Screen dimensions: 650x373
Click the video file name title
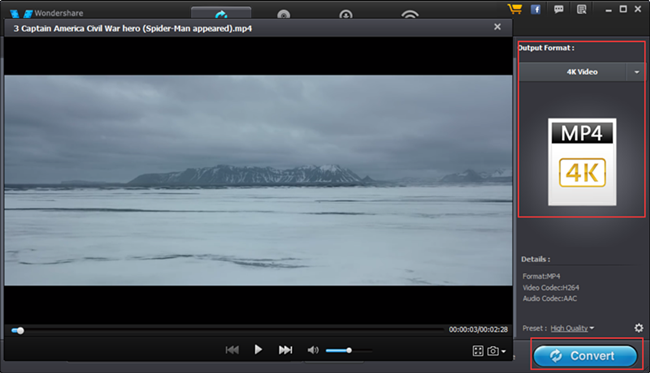click(133, 29)
